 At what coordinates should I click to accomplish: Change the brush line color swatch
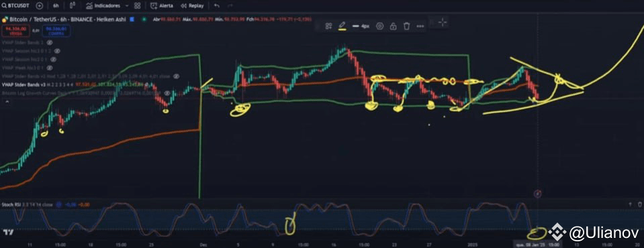[342, 26]
